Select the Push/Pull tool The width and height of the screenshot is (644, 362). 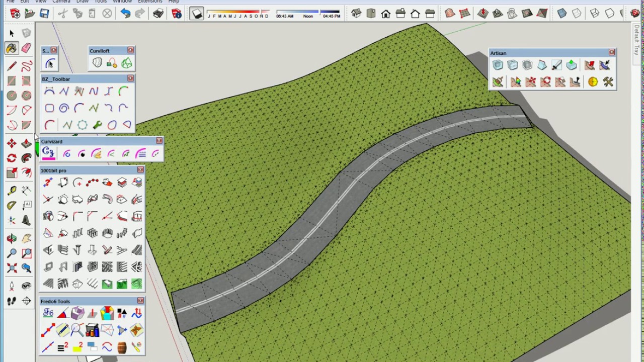26,143
